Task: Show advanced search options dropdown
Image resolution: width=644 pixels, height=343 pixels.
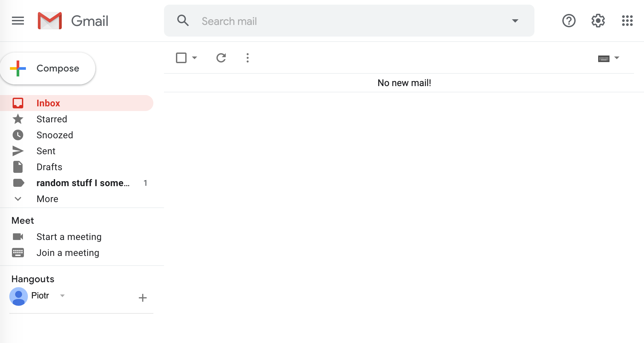Action: click(515, 21)
